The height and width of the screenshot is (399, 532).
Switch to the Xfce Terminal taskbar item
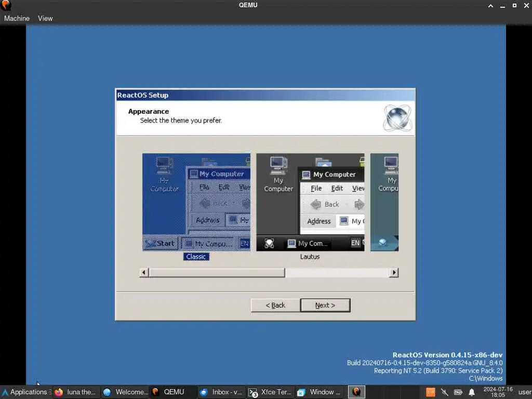point(270,392)
